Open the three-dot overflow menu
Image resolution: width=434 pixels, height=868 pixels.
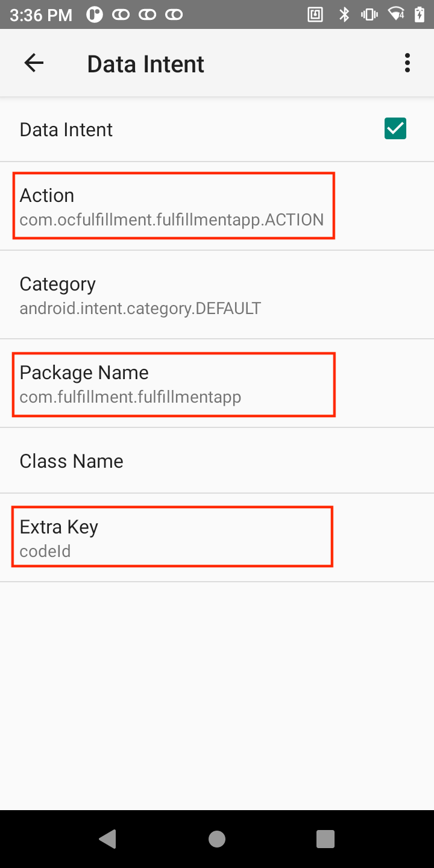click(407, 63)
